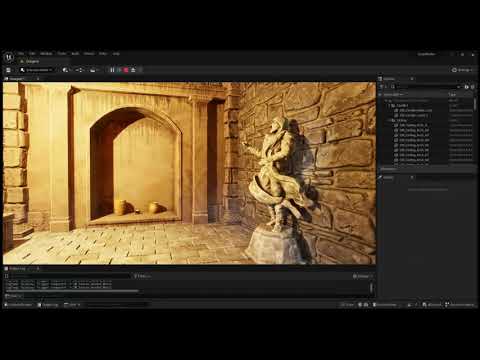Image resolution: width=480 pixels, height=360 pixels.
Task: Open the Window menu
Action: point(46,54)
